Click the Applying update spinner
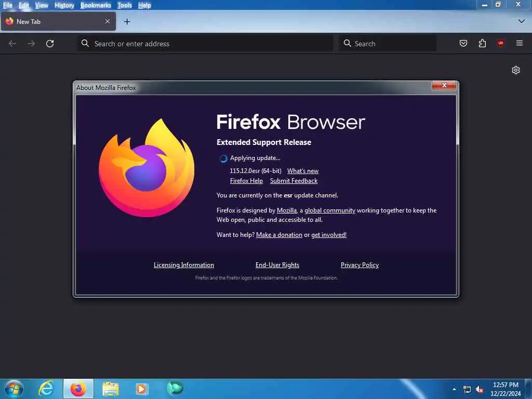 223,158
